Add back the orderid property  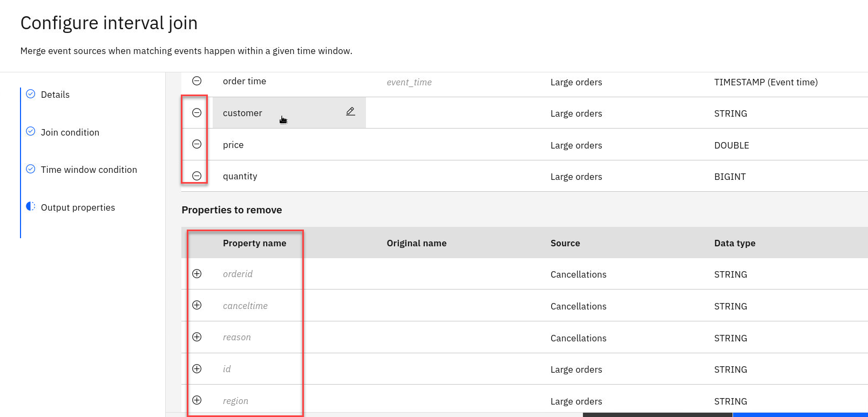point(197,274)
